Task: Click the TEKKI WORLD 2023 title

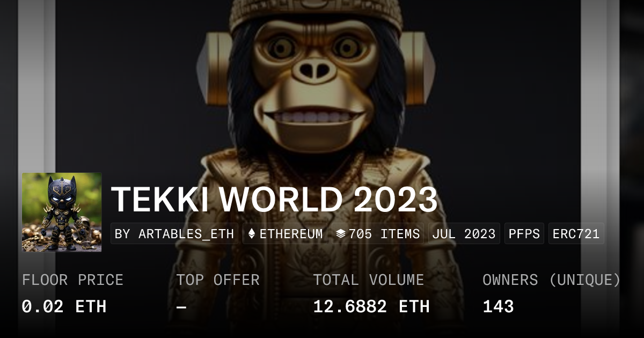Action: tap(275, 200)
